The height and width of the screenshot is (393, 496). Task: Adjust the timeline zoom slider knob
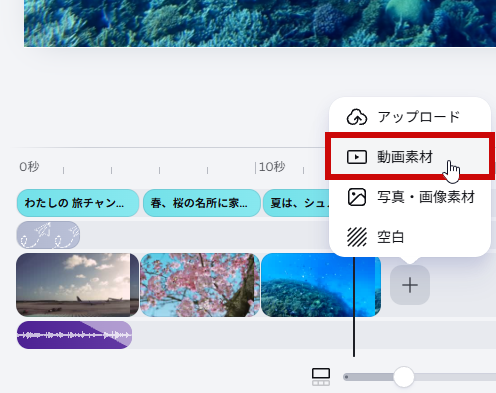point(404,377)
